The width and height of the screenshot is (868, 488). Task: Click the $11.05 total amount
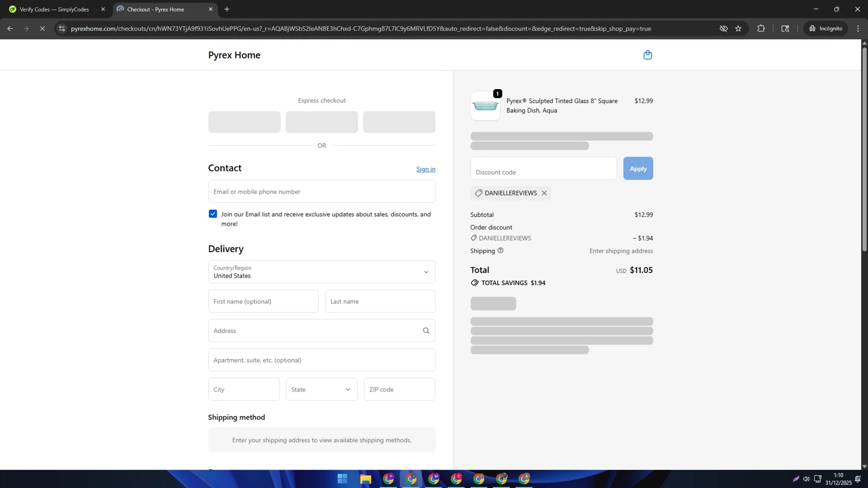[x=641, y=270]
